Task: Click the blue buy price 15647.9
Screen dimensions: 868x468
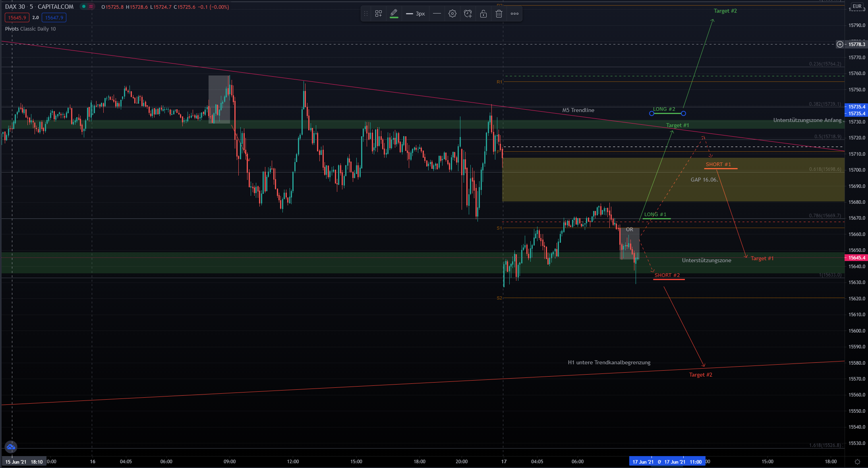Action: click(x=54, y=17)
